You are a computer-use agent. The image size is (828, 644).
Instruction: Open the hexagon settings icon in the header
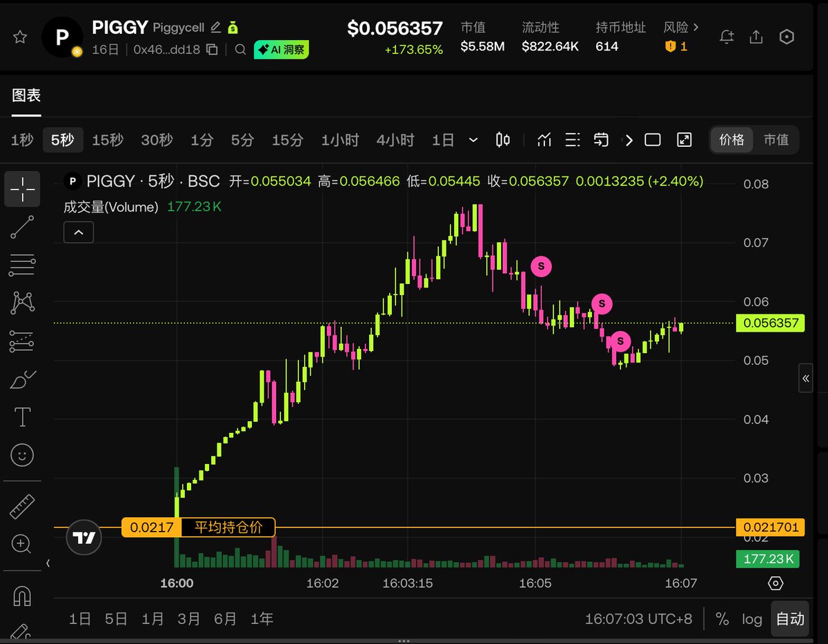click(x=787, y=37)
